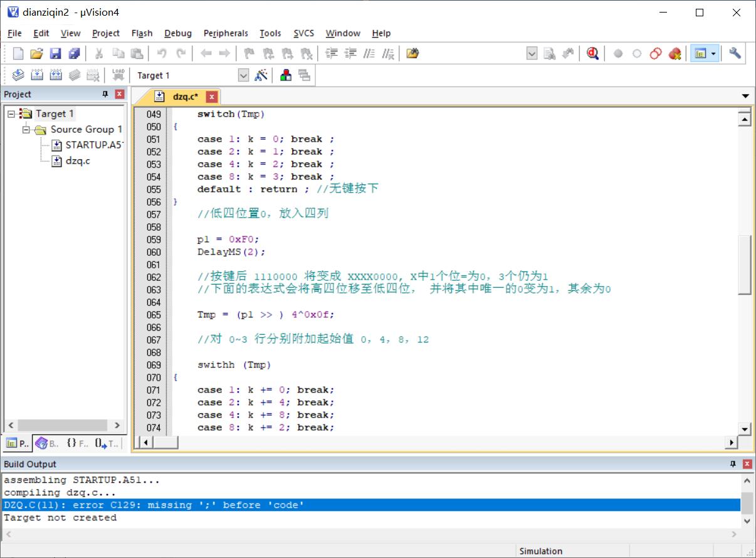
Task: Switch to the Books tab in Project panel
Action: [x=48, y=443]
